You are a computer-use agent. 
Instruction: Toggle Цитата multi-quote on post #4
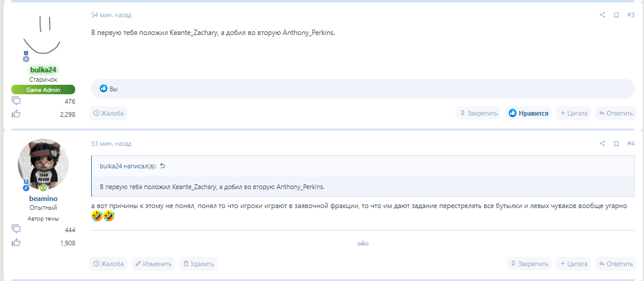click(x=573, y=264)
